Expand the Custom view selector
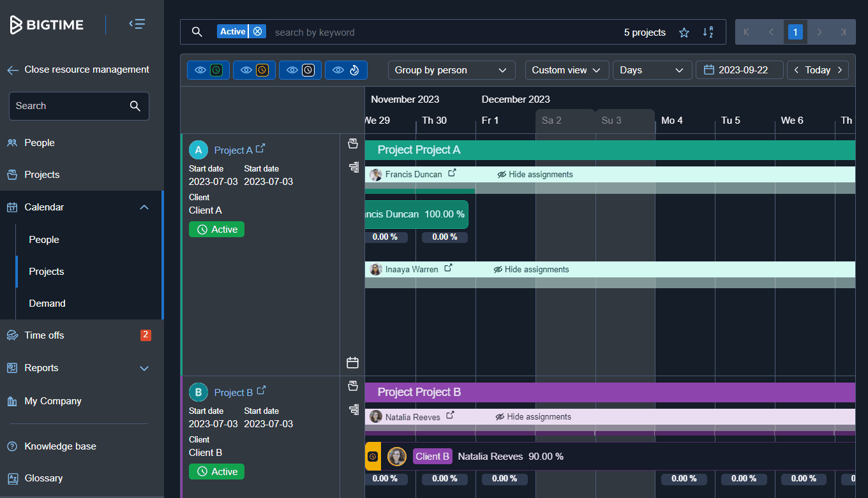Image resolution: width=868 pixels, height=498 pixels. coord(567,70)
